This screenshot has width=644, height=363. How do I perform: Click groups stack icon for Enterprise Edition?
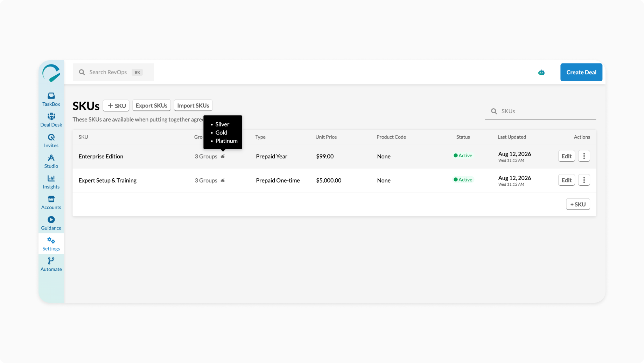223,156
